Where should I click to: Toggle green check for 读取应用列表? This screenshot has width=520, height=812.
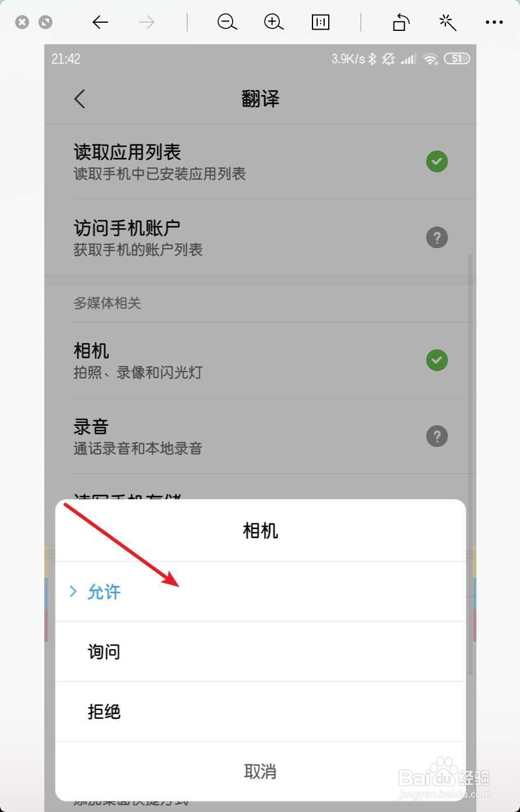437,161
